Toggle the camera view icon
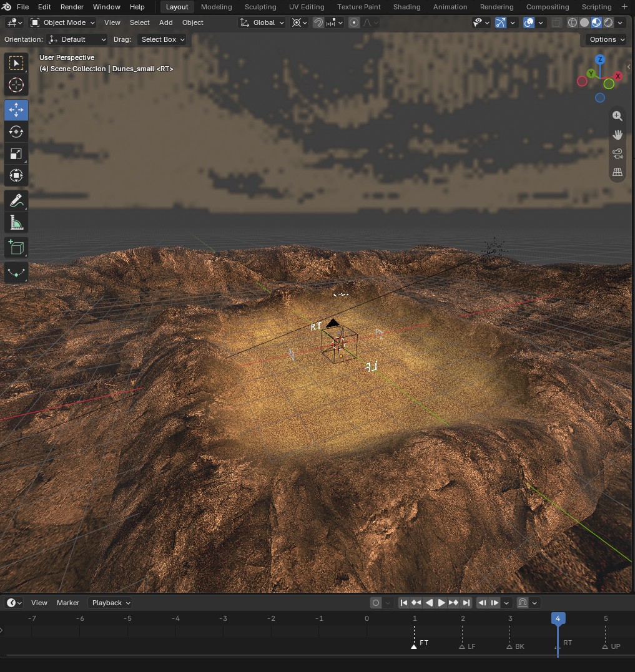 coord(617,153)
